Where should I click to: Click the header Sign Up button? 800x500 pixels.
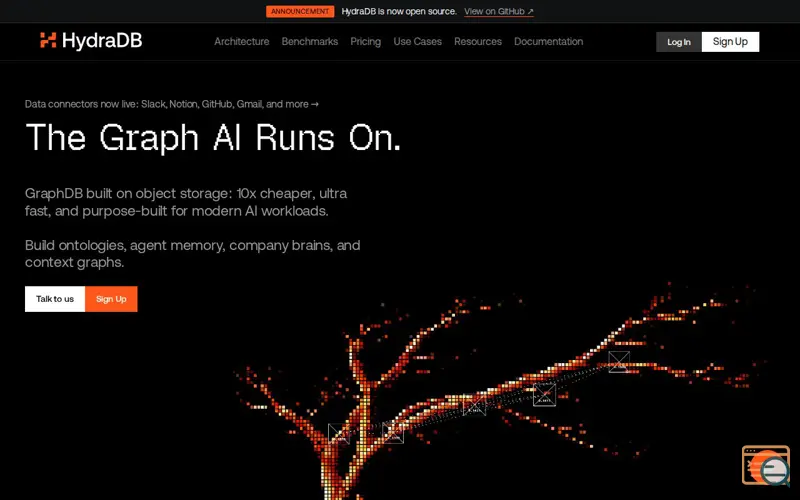tap(730, 42)
